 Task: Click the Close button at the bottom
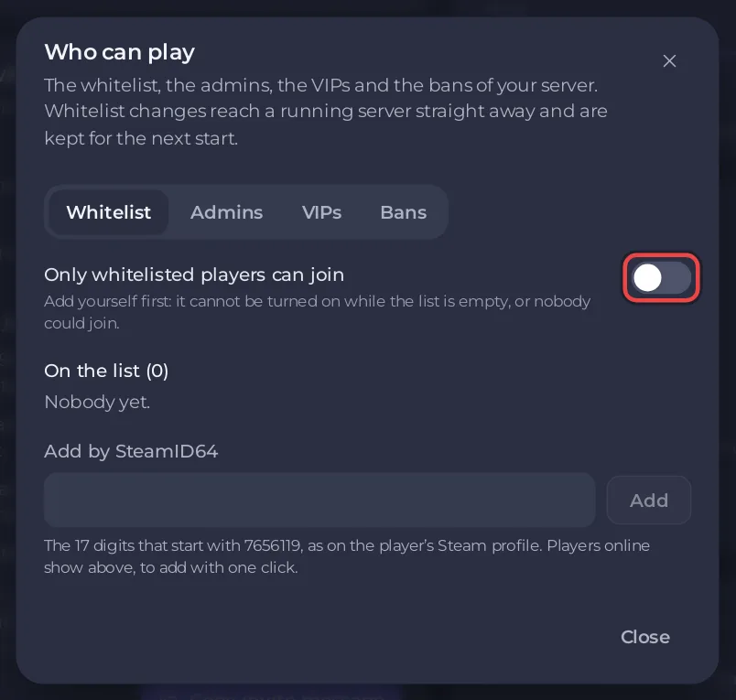pyautogui.click(x=645, y=637)
